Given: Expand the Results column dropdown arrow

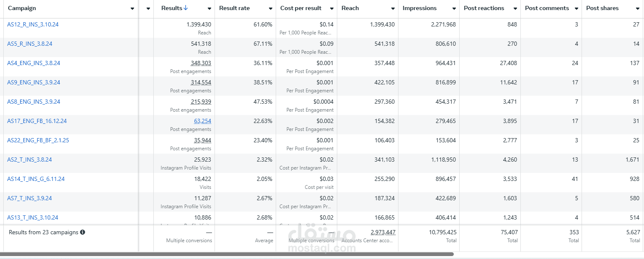Looking at the screenshot, I should tap(209, 8).
